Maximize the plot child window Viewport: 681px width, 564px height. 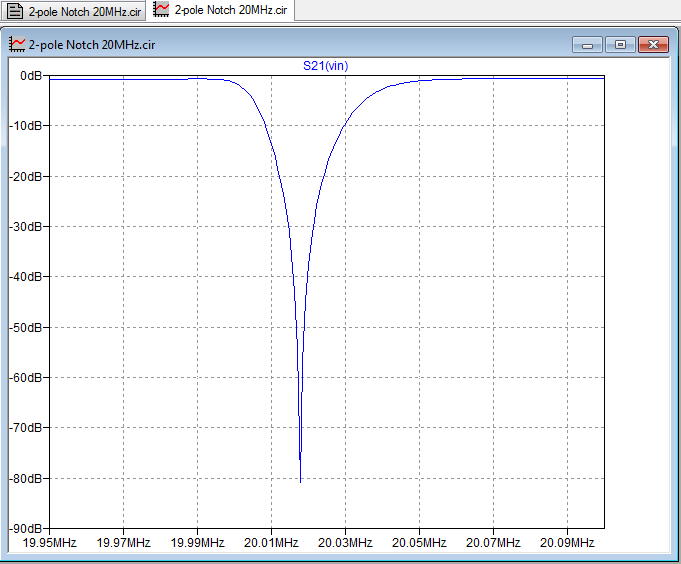[x=620, y=45]
